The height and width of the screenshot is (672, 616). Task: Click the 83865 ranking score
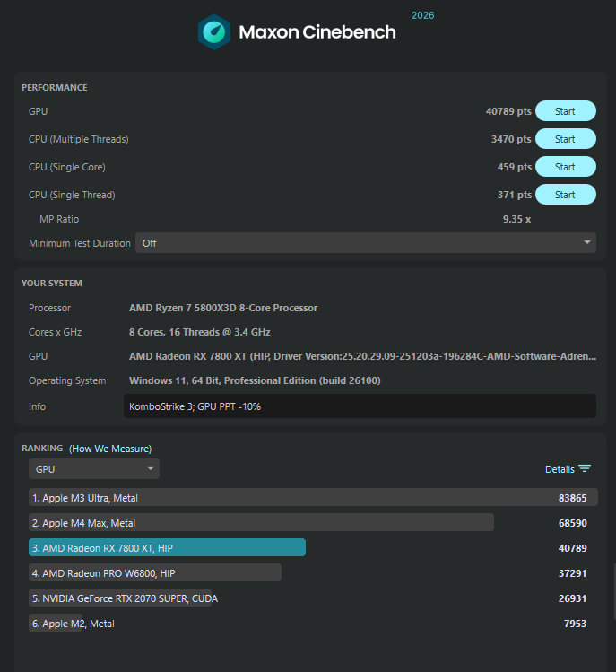coord(572,498)
